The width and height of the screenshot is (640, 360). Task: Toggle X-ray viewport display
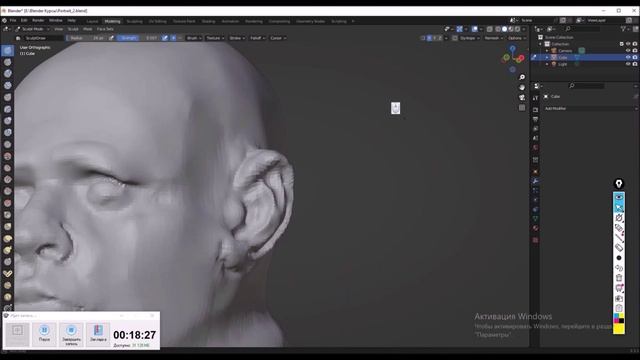[x=490, y=29]
